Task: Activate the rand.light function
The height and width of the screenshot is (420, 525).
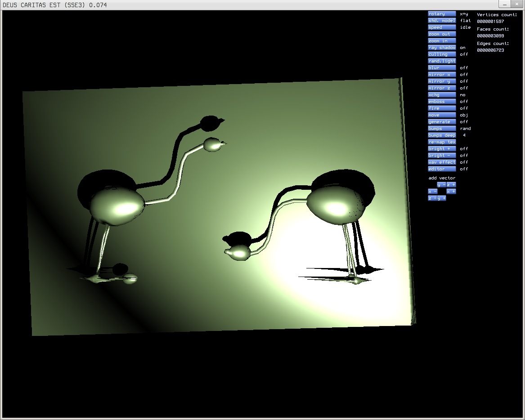Action: [x=441, y=61]
